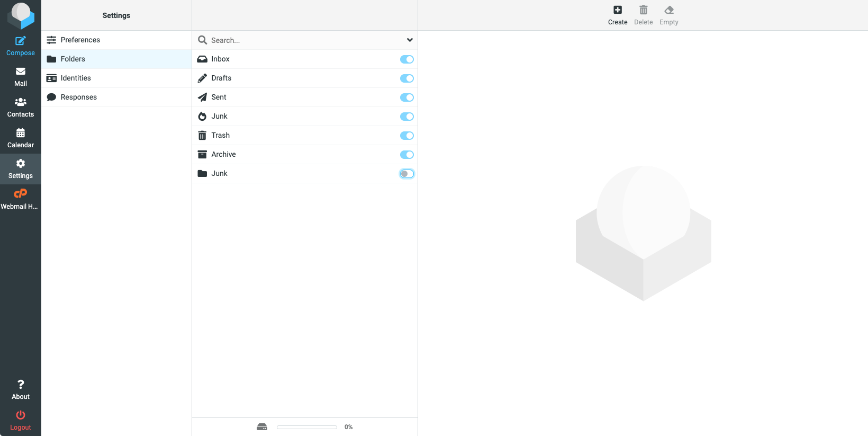Toggle the Drafts folder subscription

click(407, 78)
